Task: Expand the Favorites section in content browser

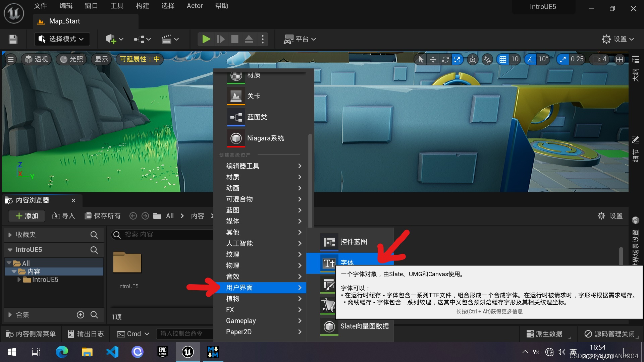Action: point(10,235)
